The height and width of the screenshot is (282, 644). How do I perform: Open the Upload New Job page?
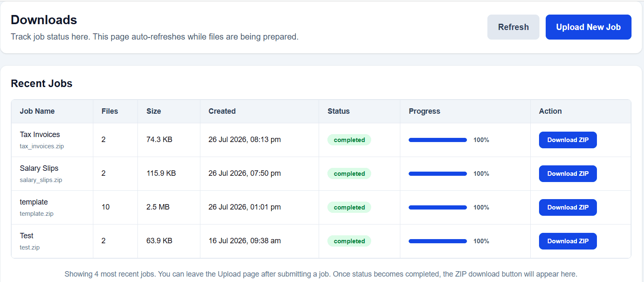click(x=588, y=27)
